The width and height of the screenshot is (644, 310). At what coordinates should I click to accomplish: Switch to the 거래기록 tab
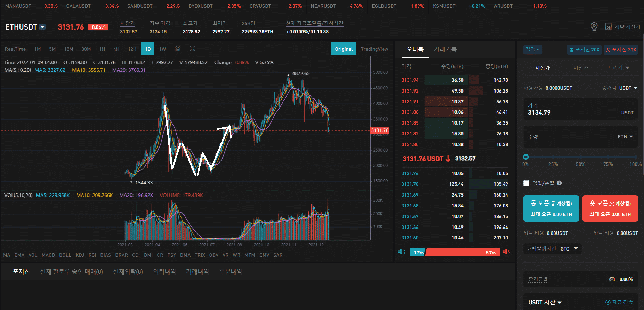[445, 49]
